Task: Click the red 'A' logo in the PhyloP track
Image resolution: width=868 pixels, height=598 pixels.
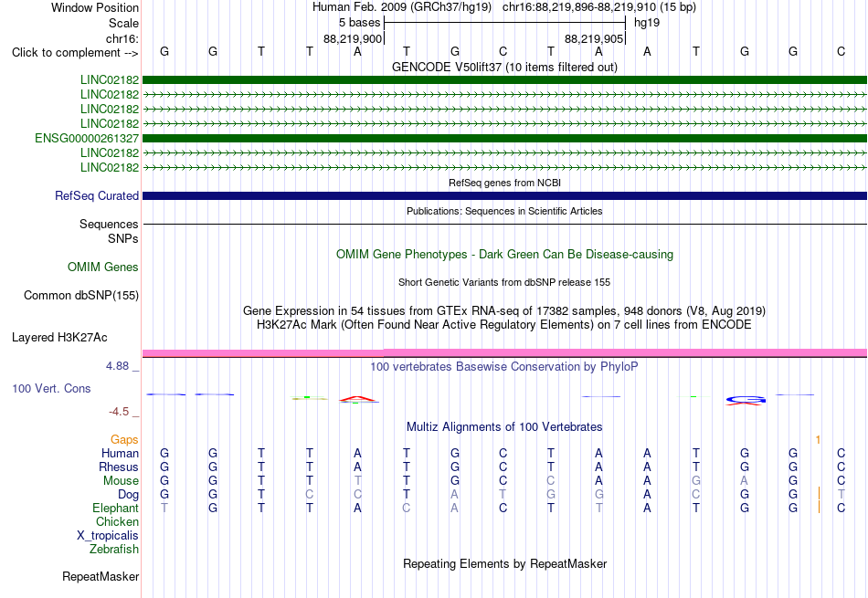Action: 357,398
